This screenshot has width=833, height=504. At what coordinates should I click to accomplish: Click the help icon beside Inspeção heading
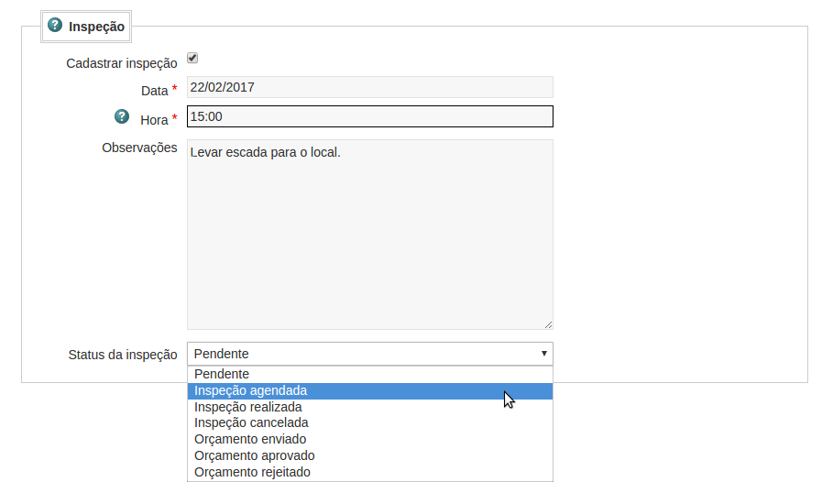[x=55, y=26]
